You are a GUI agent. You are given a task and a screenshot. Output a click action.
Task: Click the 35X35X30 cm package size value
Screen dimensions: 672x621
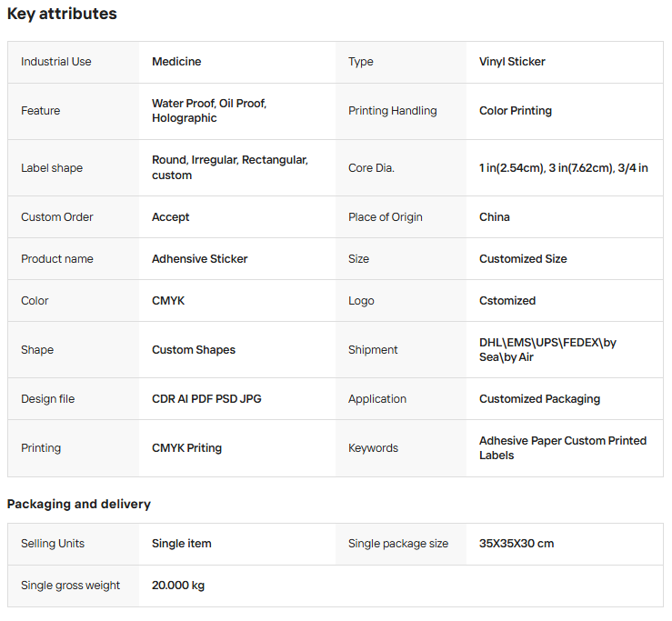517,544
